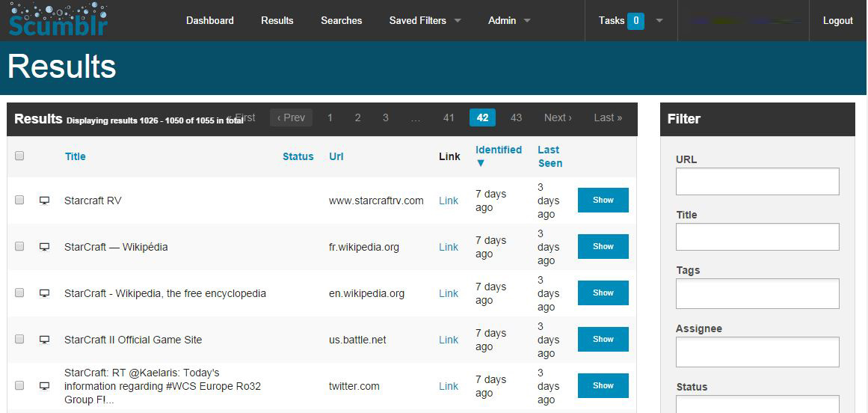Focus the Title filter field

pos(757,237)
